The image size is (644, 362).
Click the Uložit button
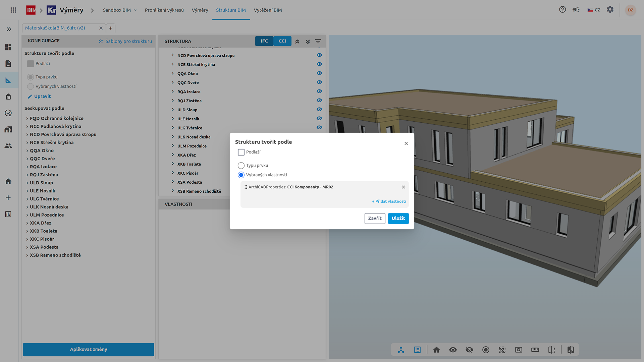click(398, 218)
